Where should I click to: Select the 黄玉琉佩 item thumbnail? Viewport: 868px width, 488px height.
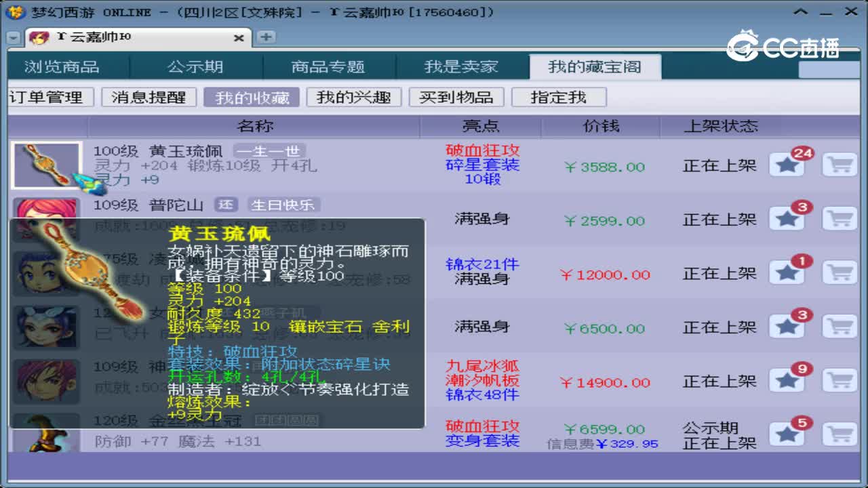pyautogui.click(x=47, y=165)
